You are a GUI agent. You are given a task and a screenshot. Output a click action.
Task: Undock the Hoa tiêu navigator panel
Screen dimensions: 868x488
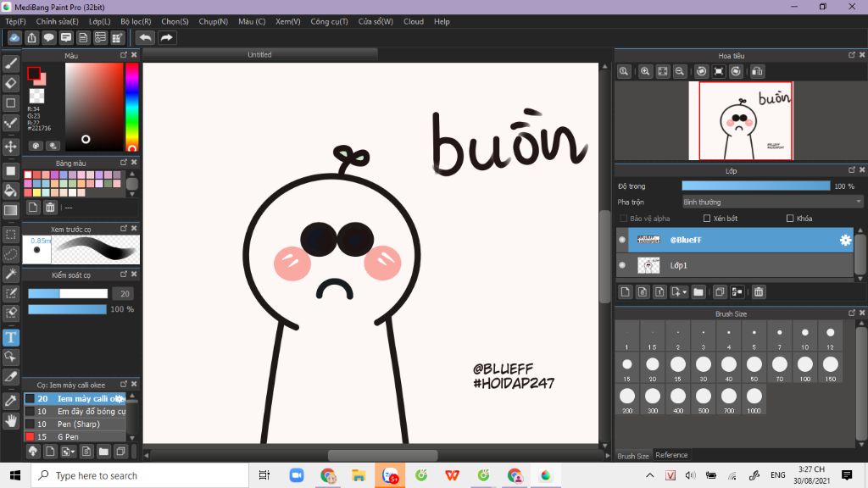coord(852,55)
